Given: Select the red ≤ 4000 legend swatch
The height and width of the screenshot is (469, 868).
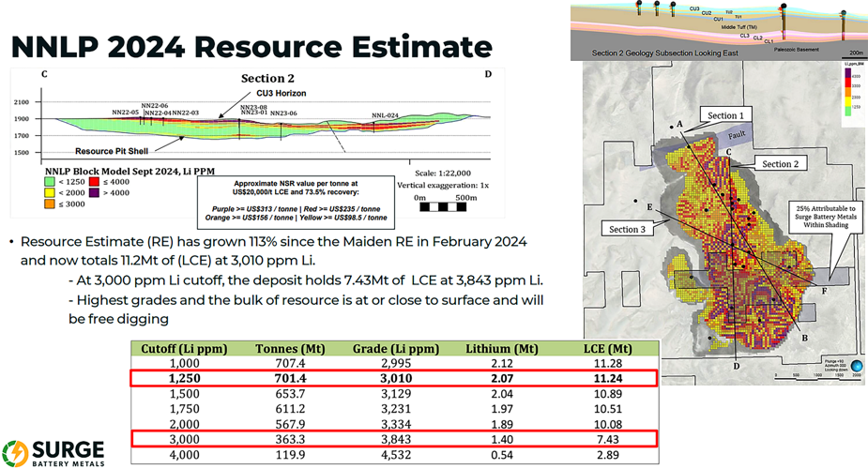Looking at the screenshot, I should pos(94,182).
